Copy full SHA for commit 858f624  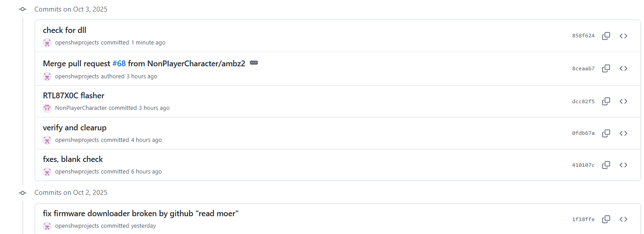click(x=606, y=36)
